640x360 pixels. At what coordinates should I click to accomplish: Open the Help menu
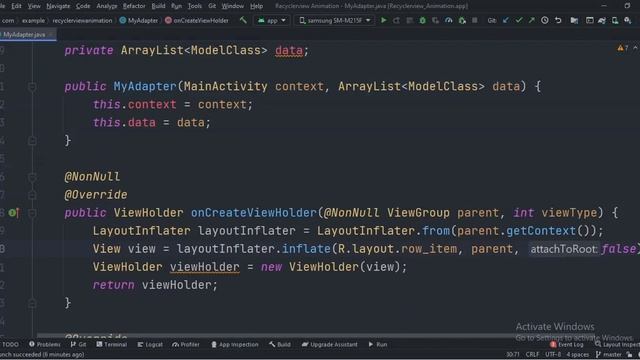tap(256, 6)
